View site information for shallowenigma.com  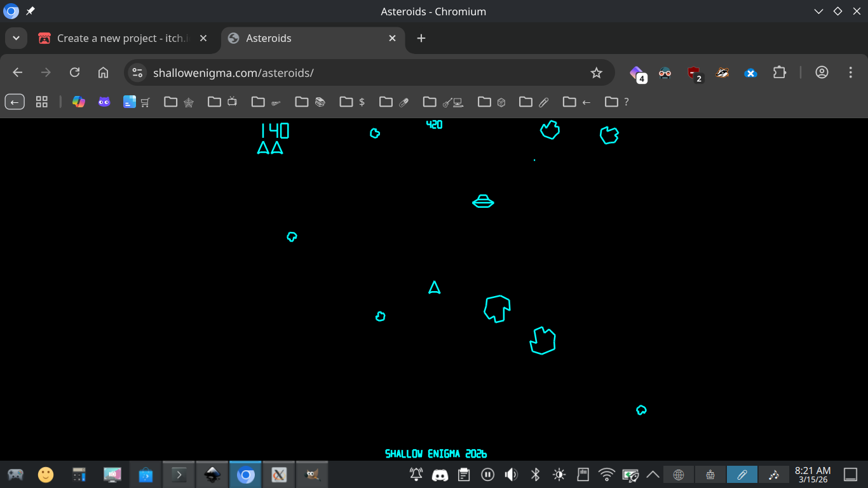click(x=137, y=72)
